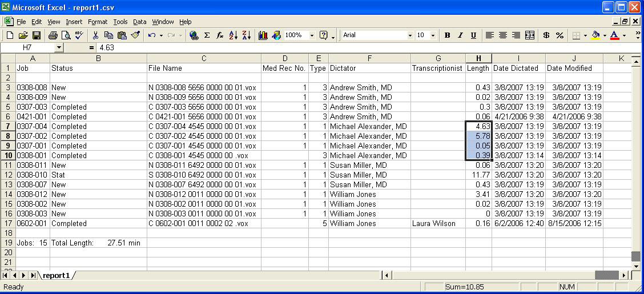Image resolution: width=644 pixels, height=294 pixels.
Task: Toggle italic formatting
Action: point(460,35)
